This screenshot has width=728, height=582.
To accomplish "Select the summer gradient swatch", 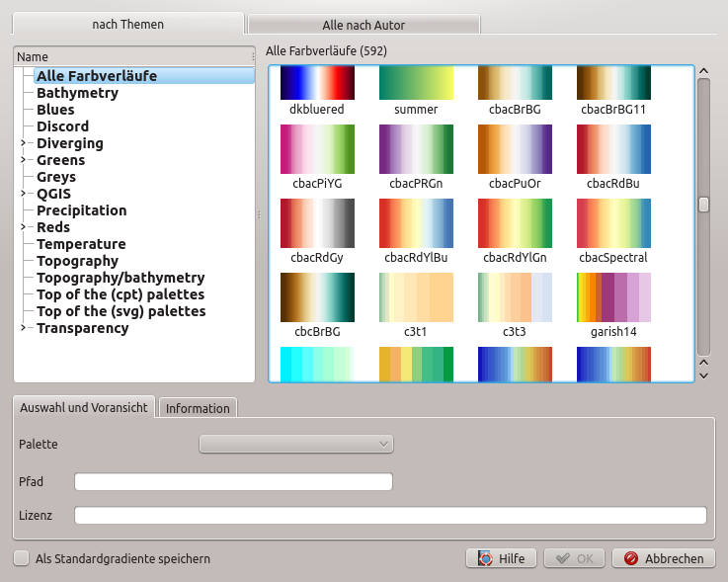I will coord(416,83).
